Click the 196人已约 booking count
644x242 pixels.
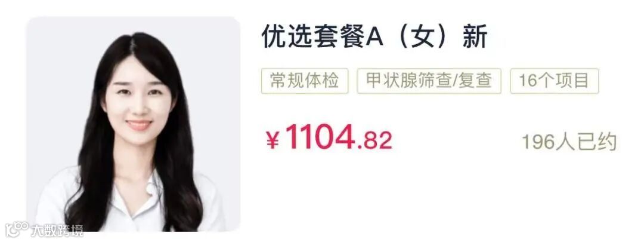tap(569, 142)
